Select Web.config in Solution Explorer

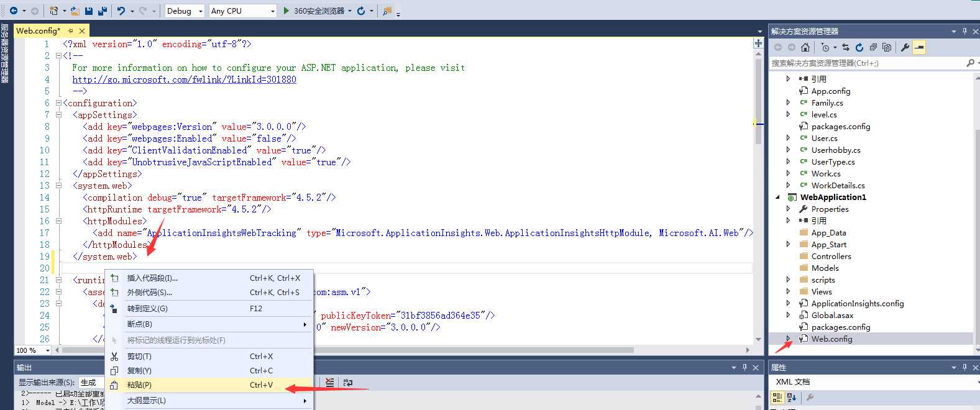pos(831,339)
